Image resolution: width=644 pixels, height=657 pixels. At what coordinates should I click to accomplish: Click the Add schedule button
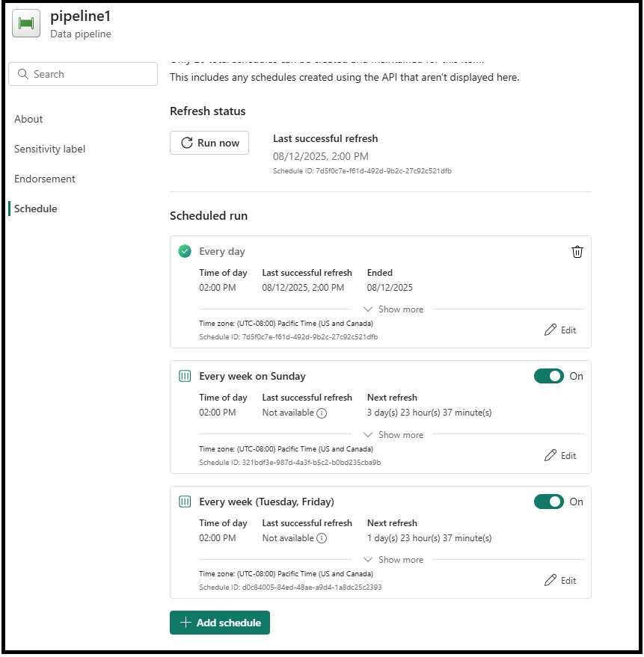coord(219,623)
